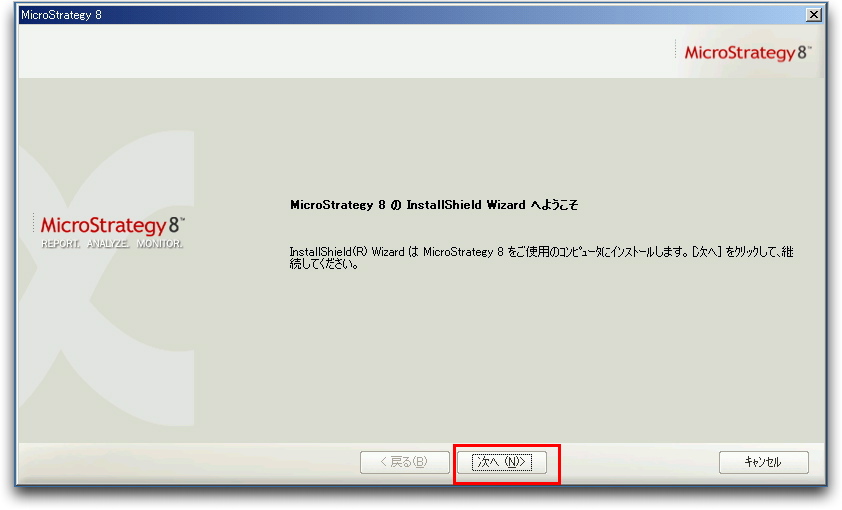Click the MicroStrategy 8 header logo
This screenshot has height=510, width=842.
[x=746, y=53]
